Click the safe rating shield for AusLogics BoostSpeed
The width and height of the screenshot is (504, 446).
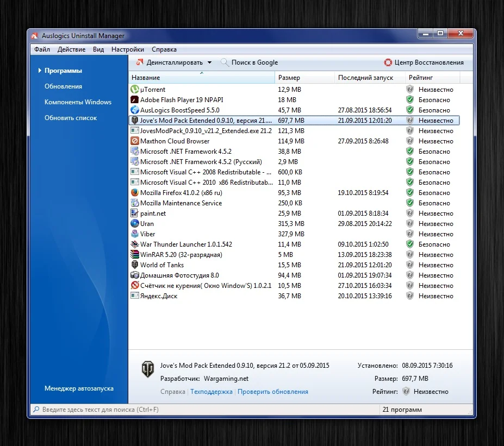[x=410, y=110]
